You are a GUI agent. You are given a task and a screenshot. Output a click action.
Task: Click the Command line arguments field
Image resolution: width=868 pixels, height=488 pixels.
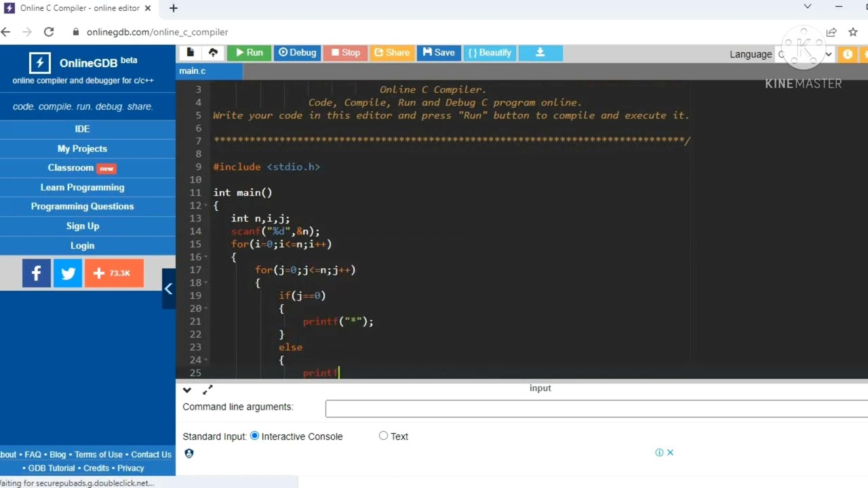click(597, 408)
